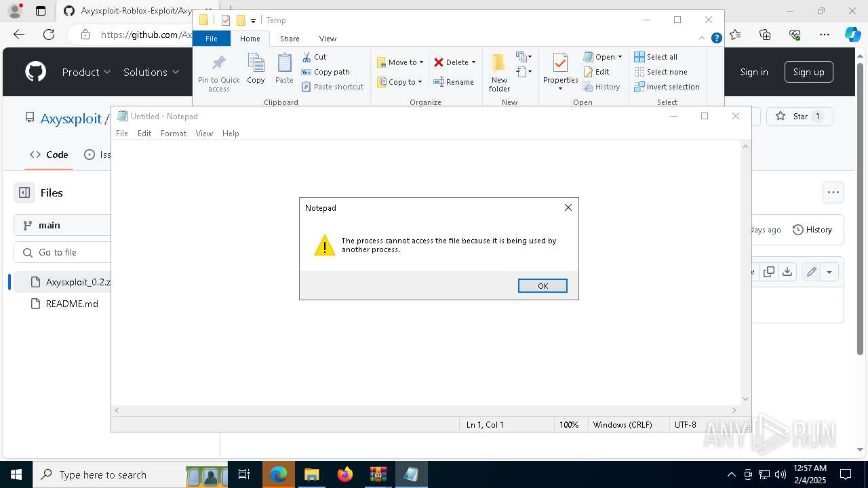The width and height of the screenshot is (868, 488).
Task: Click Select none in the Explorer ribbon
Action: point(660,72)
